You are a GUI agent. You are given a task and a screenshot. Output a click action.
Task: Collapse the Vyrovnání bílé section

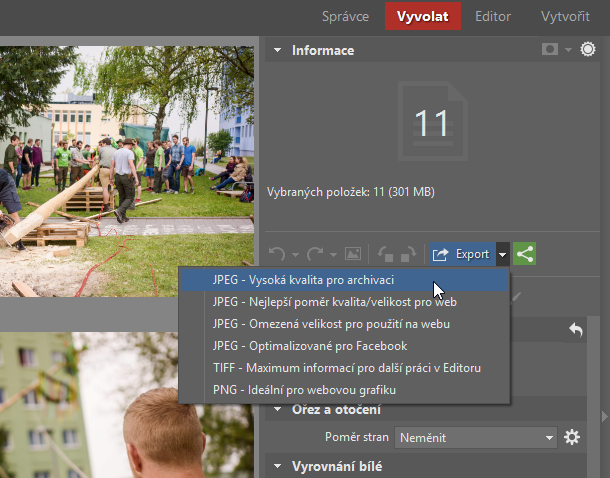[x=277, y=466]
